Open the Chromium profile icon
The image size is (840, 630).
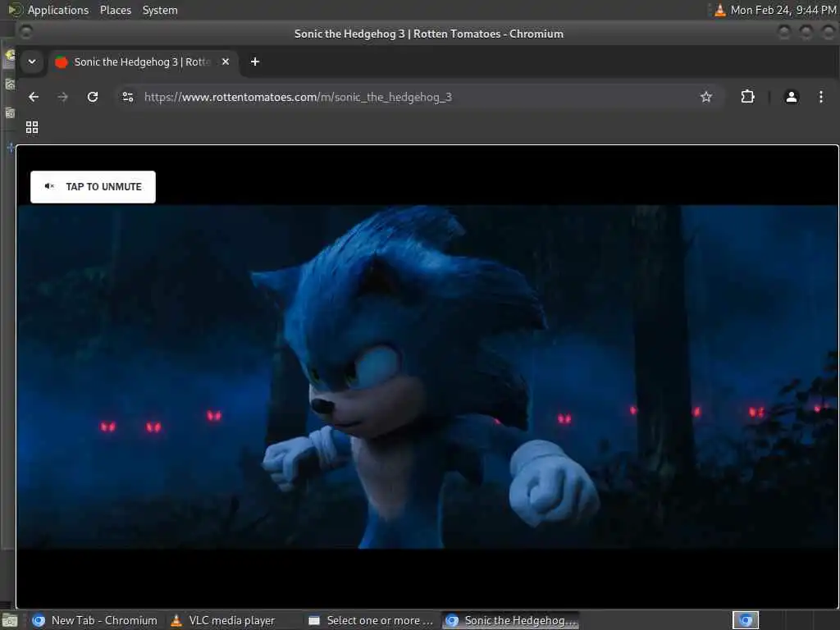pos(792,97)
